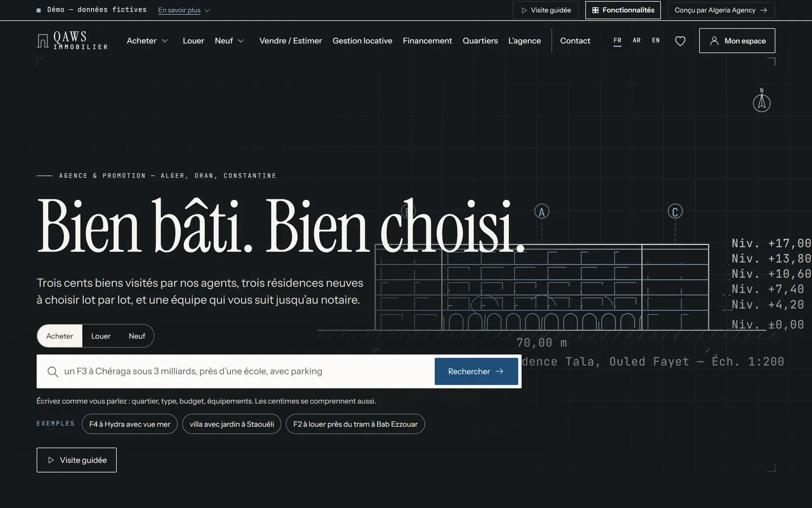Open favorites via the heart icon

680,41
